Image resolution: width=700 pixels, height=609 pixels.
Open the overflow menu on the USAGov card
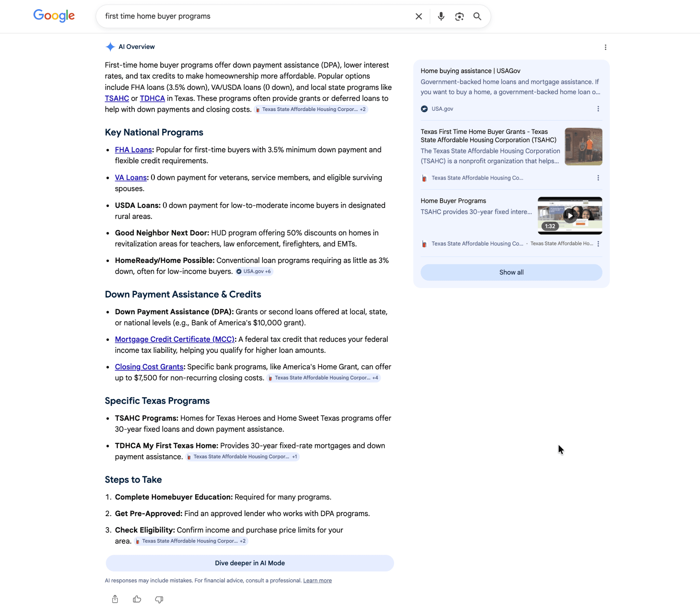pos(598,109)
